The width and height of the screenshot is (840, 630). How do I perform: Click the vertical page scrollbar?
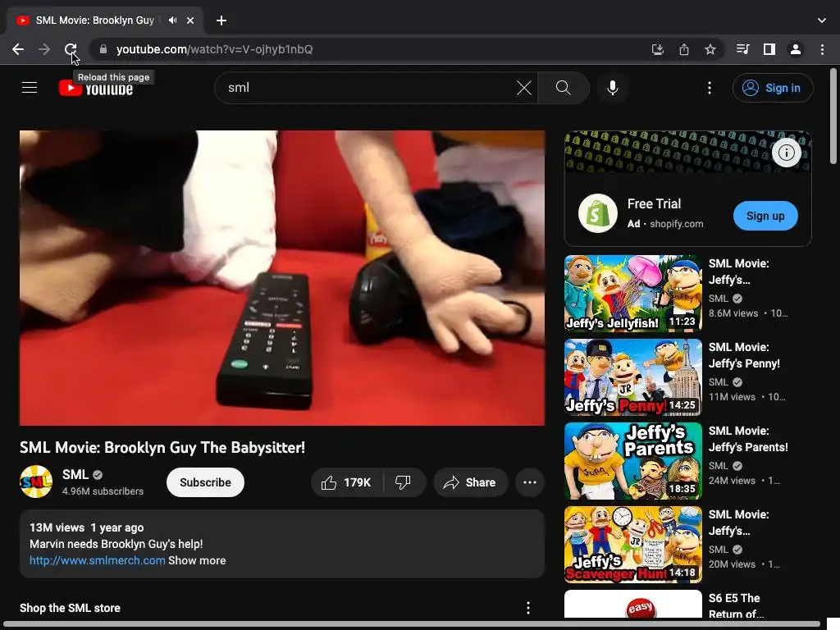pos(833,115)
